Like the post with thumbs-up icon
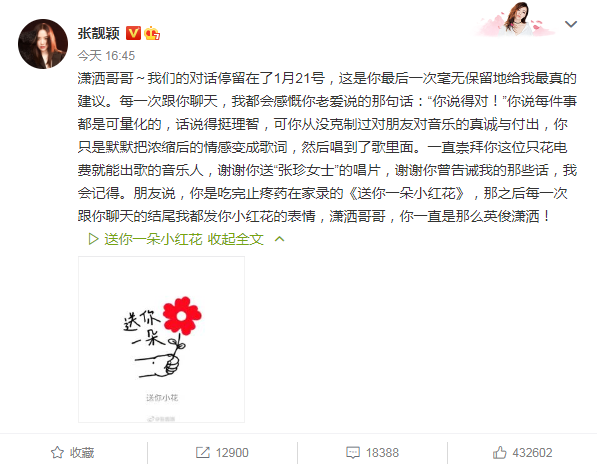 coord(500,452)
